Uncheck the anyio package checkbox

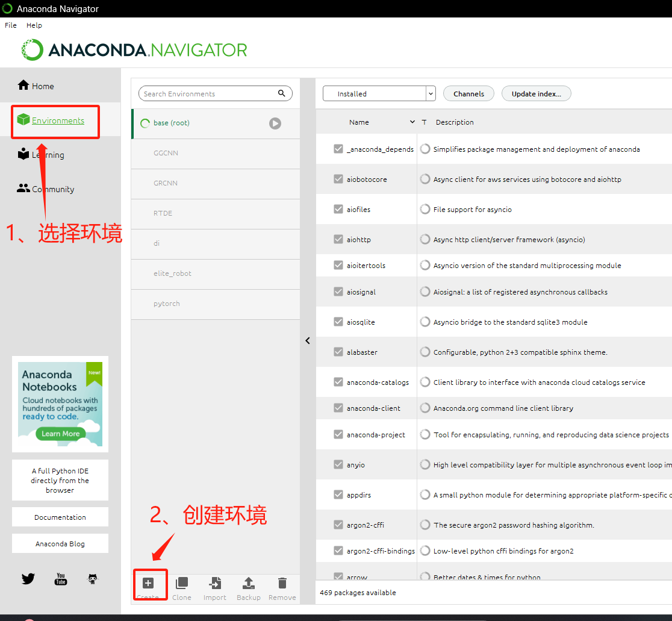click(338, 464)
